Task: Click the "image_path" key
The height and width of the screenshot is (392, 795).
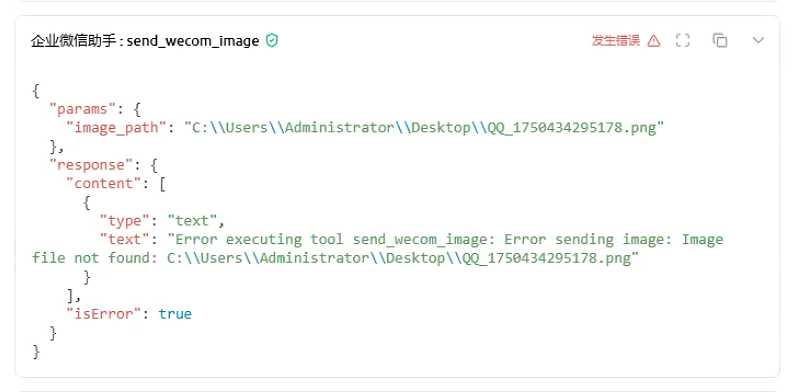Action: (116, 127)
